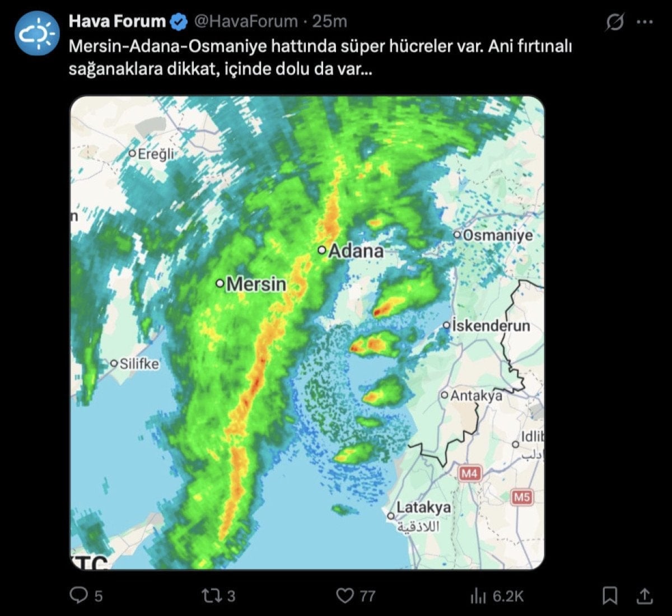672x616 pixels.
Task: Like the post with heart icon
Action: (344, 595)
